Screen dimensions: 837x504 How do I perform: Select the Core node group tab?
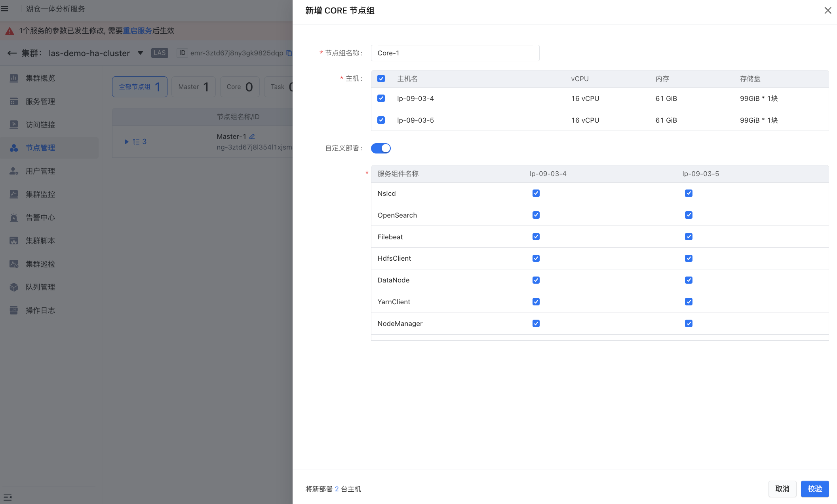(240, 87)
